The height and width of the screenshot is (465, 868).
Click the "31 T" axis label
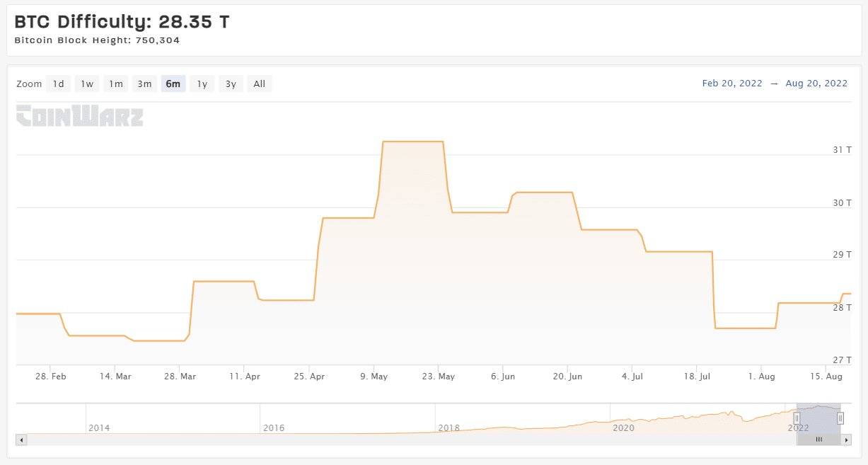[842, 149]
